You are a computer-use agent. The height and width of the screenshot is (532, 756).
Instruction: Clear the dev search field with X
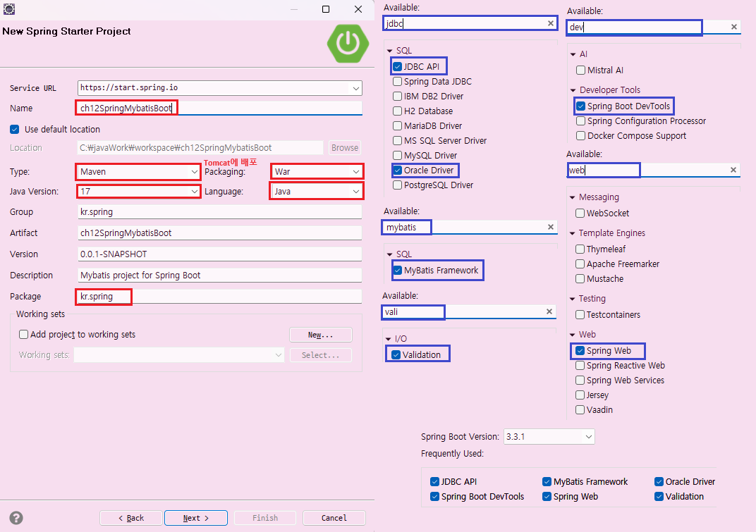click(734, 27)
